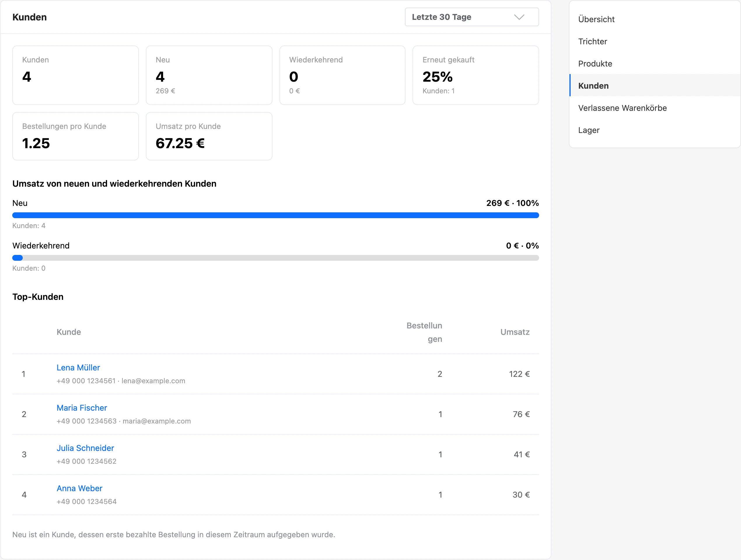Click the Umsatz column header
This screenshot has height=560, width=741.
[x=515, y=332]
